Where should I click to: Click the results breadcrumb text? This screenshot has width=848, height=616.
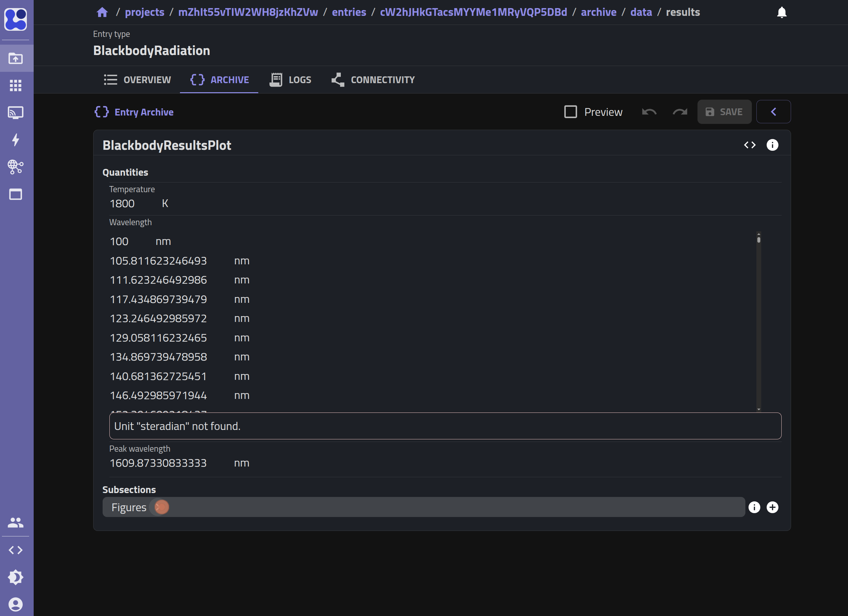click(683, 12)
